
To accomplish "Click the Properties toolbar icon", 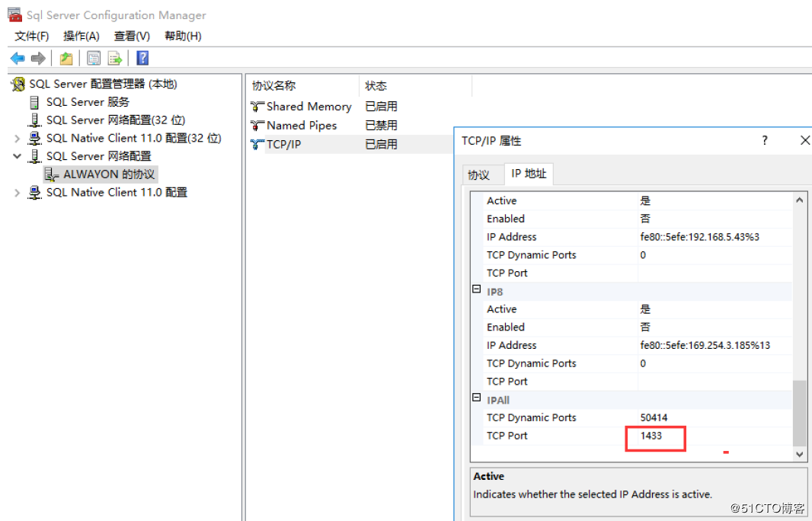I will pos(94,58).
